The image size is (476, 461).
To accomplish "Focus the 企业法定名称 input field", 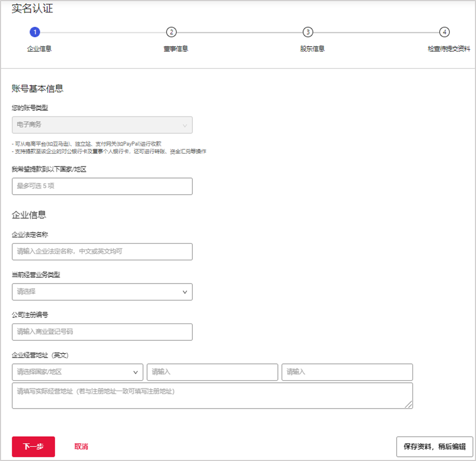I will tap(102, 252).
